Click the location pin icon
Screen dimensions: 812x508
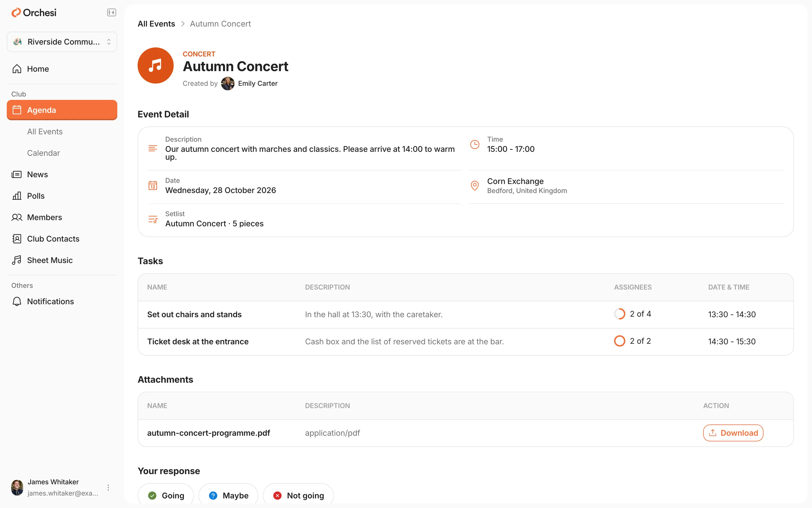(x=475, y=185)
